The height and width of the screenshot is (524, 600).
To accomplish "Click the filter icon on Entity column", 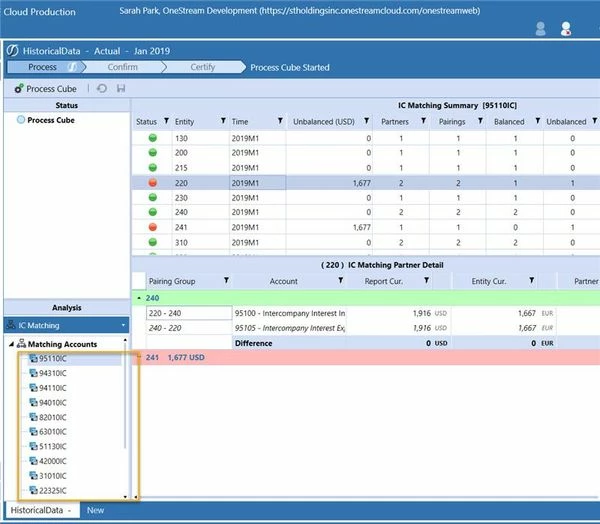I will pos(223,121).
